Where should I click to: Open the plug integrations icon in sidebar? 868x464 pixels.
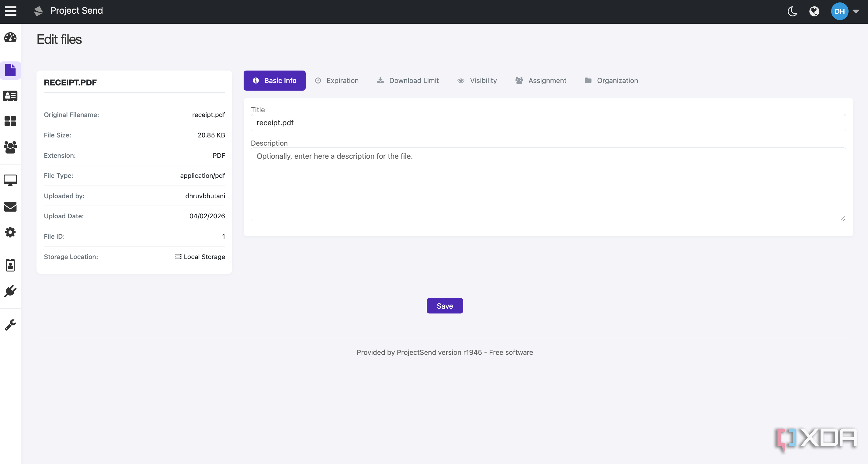(x=10, y=292)
